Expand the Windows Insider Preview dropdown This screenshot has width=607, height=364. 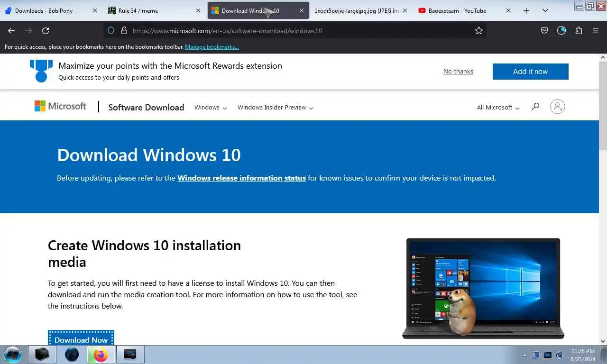tap(275, 107)
